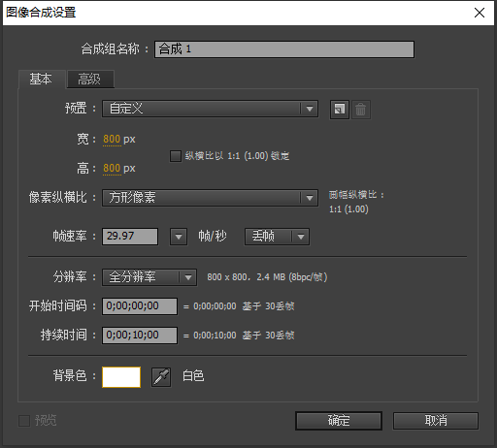Screen dimensions: 497x448
Task: Click the width value 800
Action: 112,140
